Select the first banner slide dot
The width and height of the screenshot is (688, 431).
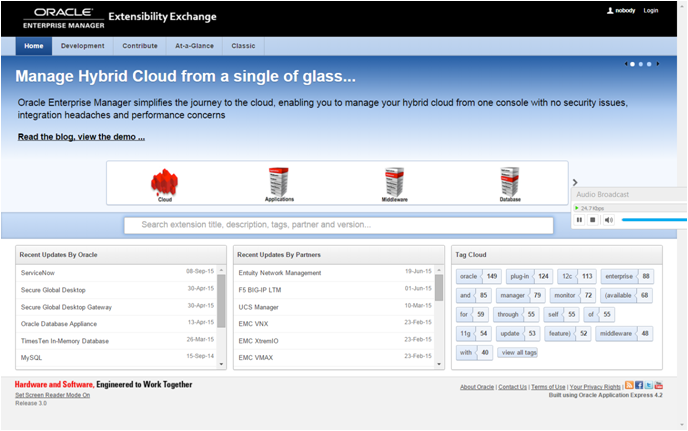pyautogui.click(x=632, y=64)
